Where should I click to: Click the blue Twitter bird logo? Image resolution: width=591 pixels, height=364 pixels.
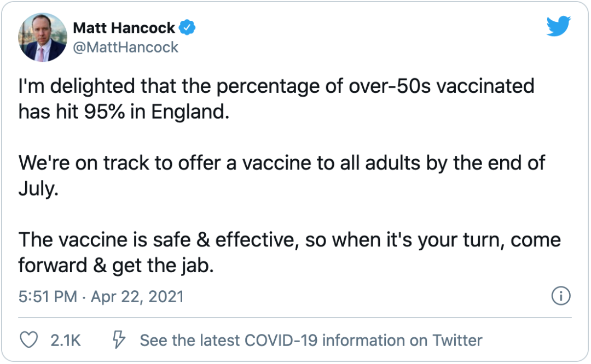point(559,26)
